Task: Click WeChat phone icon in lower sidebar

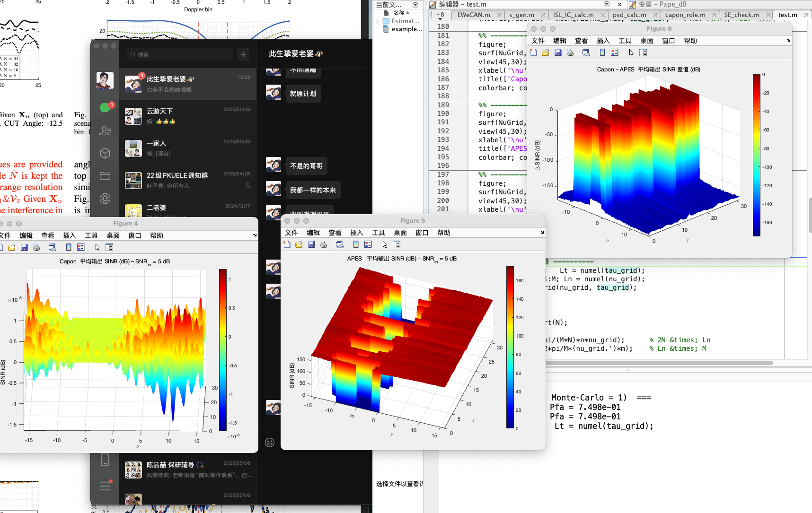Action: click(x=105, y=460)
